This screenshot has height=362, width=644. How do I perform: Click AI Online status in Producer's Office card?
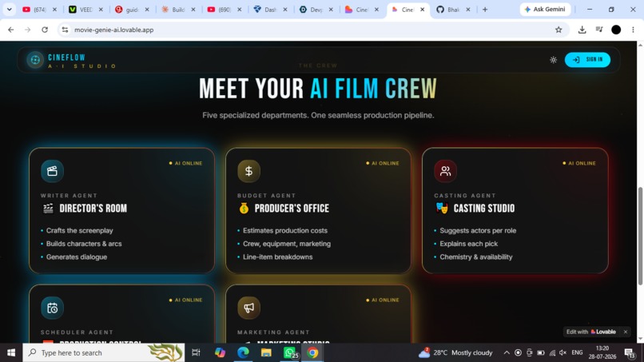[x=383, y=163]
